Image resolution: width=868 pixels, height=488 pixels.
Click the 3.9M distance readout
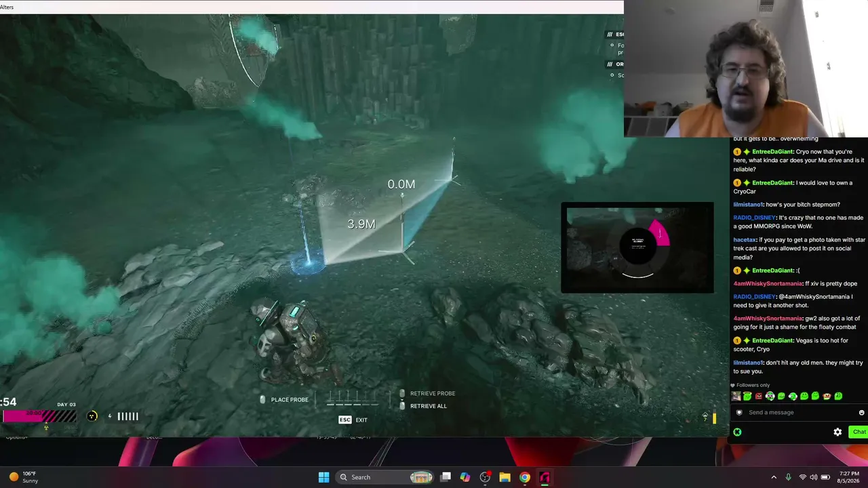click(x=361, y=224)
